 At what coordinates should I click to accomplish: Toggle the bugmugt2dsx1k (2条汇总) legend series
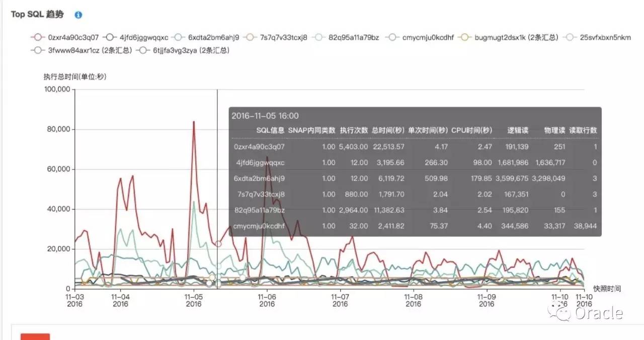coord(509,37)
